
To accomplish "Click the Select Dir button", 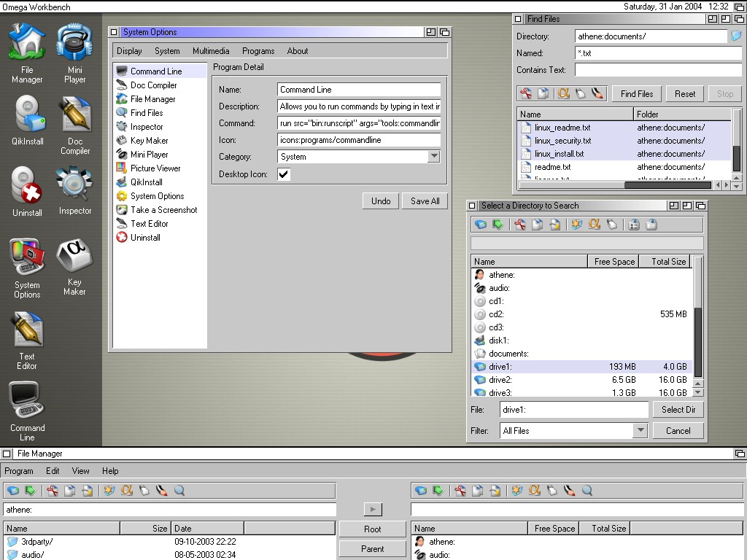I will (x=678, y=410).
